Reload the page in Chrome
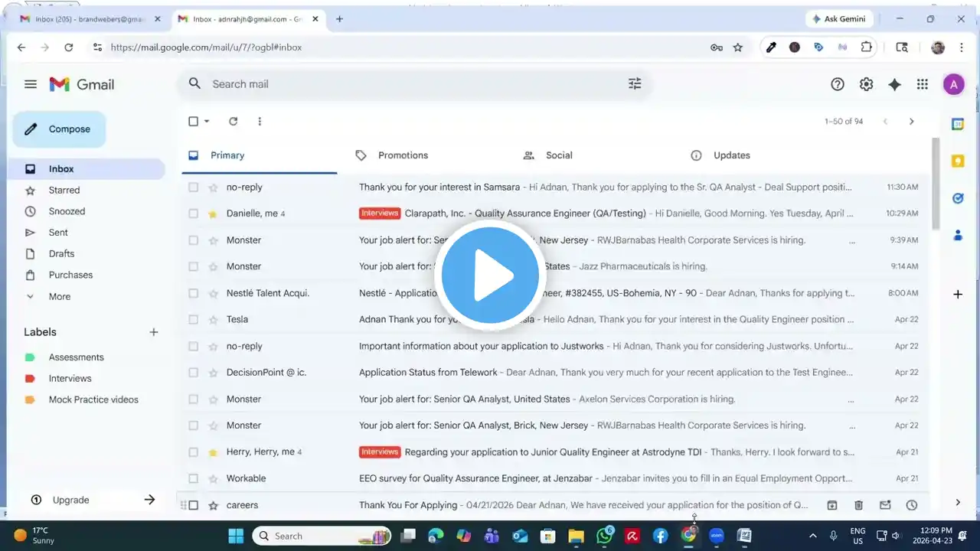 pyautogui.click(x=69, y=47)
